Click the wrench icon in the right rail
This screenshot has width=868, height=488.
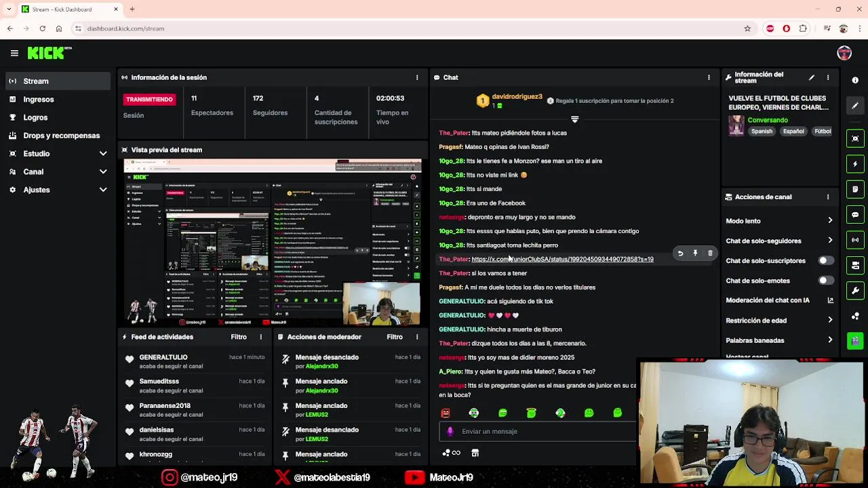click(x=855, y=291)
